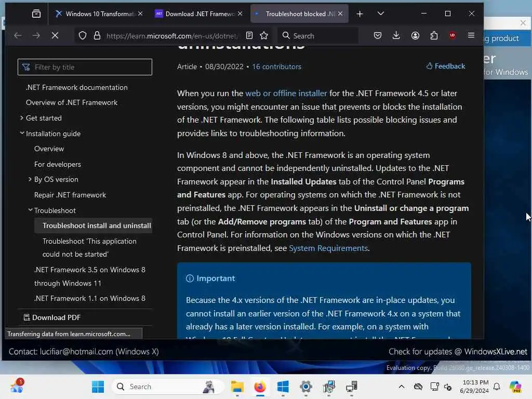Open the System Requirements link
Screen dimensions: 532x399
click(x=328, y=248)
